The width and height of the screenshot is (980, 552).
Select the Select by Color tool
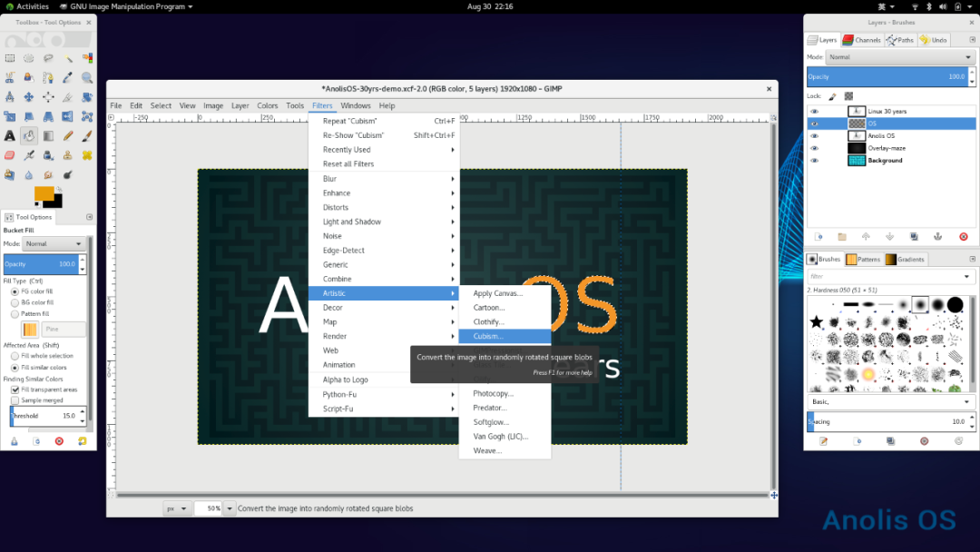pos(87,58)
